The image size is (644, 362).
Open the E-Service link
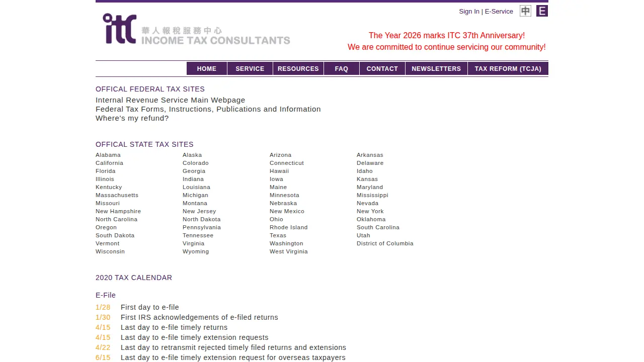point(499,11)
